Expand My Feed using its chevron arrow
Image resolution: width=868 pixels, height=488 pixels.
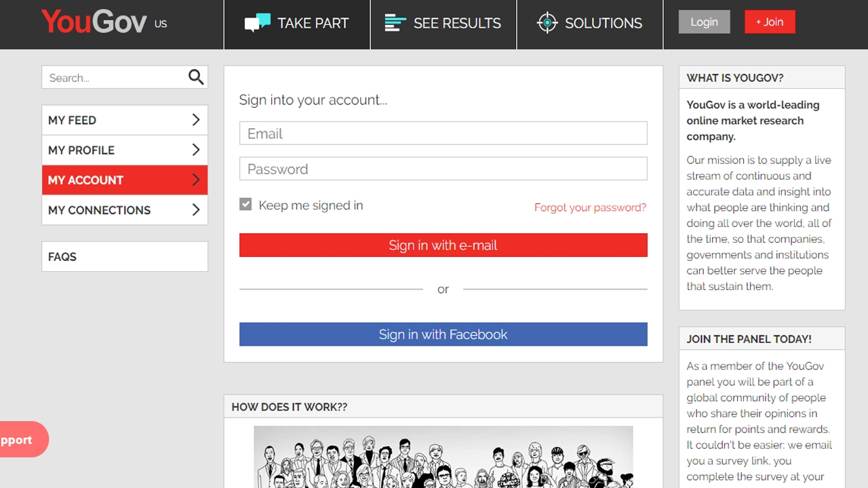tap(195, 120)
